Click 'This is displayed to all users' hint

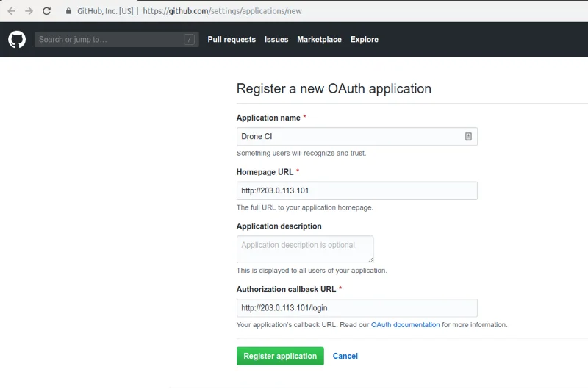pyautogui.click(x=312, y=271)
